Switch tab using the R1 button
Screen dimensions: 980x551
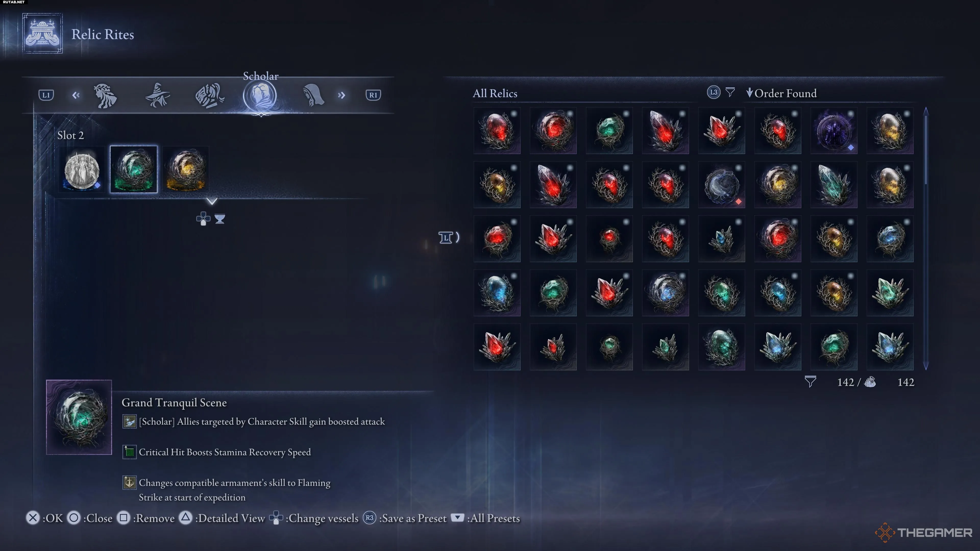(x=373, y=95)
